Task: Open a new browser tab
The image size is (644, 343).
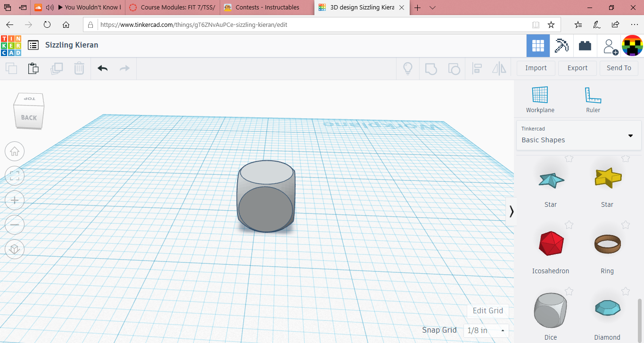Action: [417, 7]
